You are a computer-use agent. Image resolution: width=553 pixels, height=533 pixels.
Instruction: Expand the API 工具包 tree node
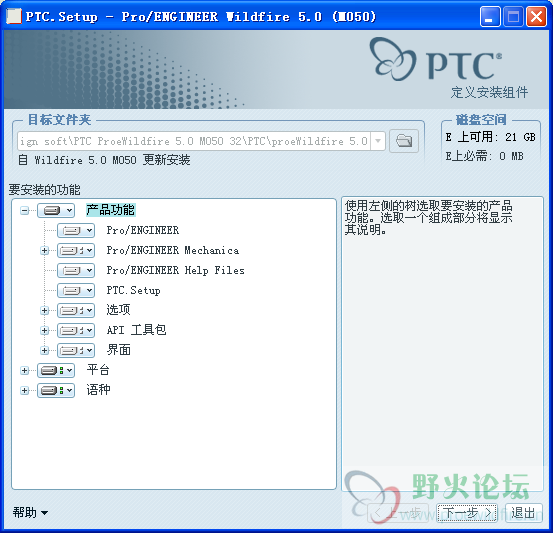click(44, 331)
